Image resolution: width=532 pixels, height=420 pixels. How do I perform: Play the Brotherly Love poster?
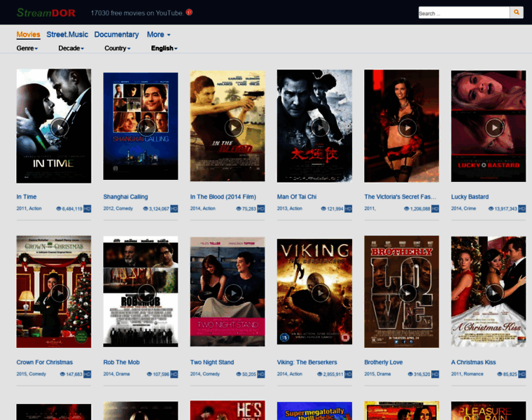point(401,292)
